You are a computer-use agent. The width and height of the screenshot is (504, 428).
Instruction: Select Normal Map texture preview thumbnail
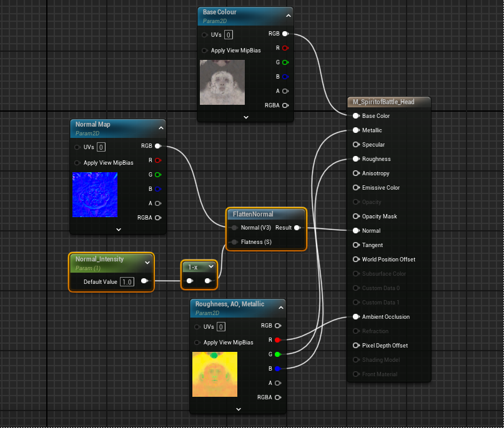click(x=95, y=195)
